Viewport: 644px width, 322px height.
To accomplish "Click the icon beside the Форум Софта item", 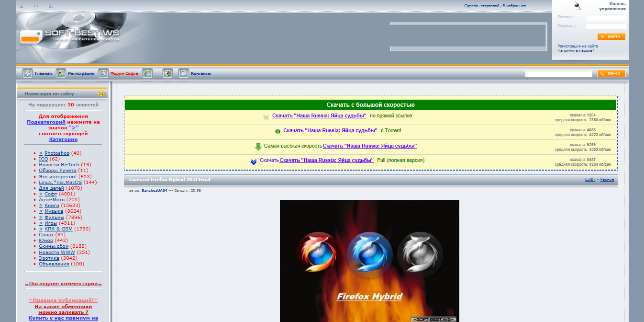I will (x=103, y=73).
